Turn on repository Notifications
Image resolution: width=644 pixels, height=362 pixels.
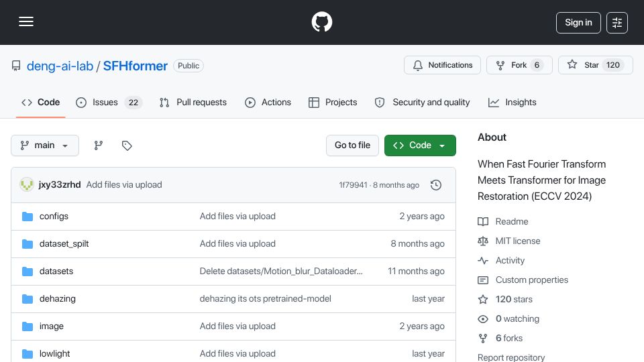point(442,65)
